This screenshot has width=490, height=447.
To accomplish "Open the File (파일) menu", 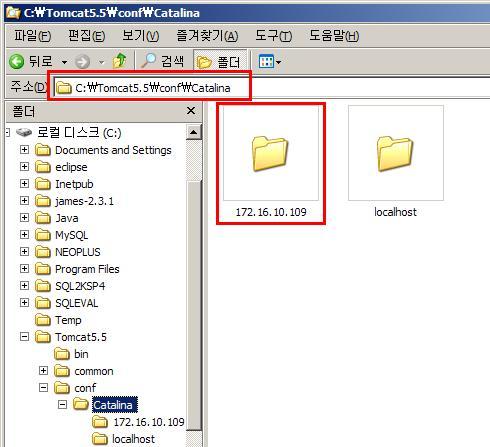I will click(x=32, y=36).
